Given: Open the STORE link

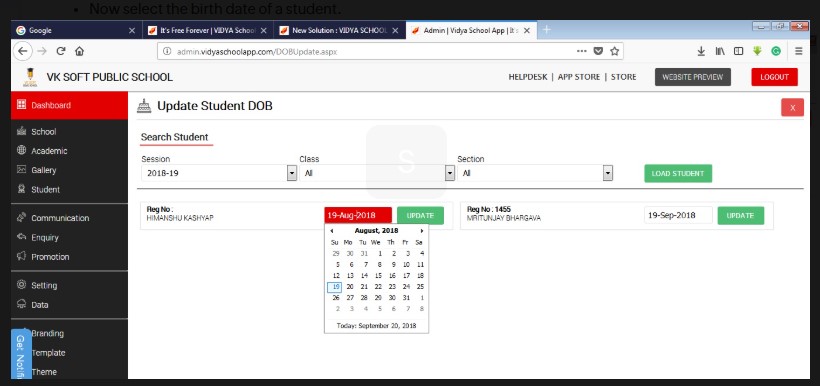Looking at the screenshot, I should click(623, 77).
